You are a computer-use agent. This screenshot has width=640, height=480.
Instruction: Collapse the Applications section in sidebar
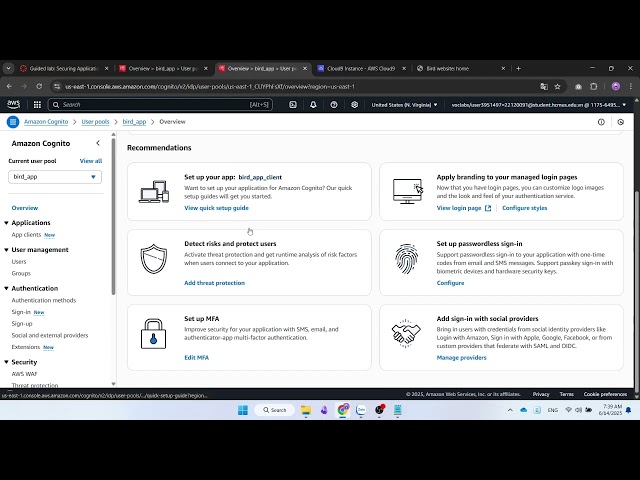click(x=6, y=223)
